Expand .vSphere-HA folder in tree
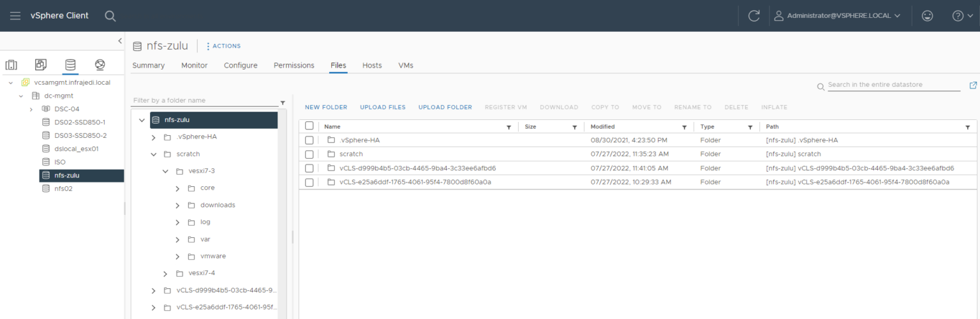The height and width of the screenshot is (319, 980). 153,137
